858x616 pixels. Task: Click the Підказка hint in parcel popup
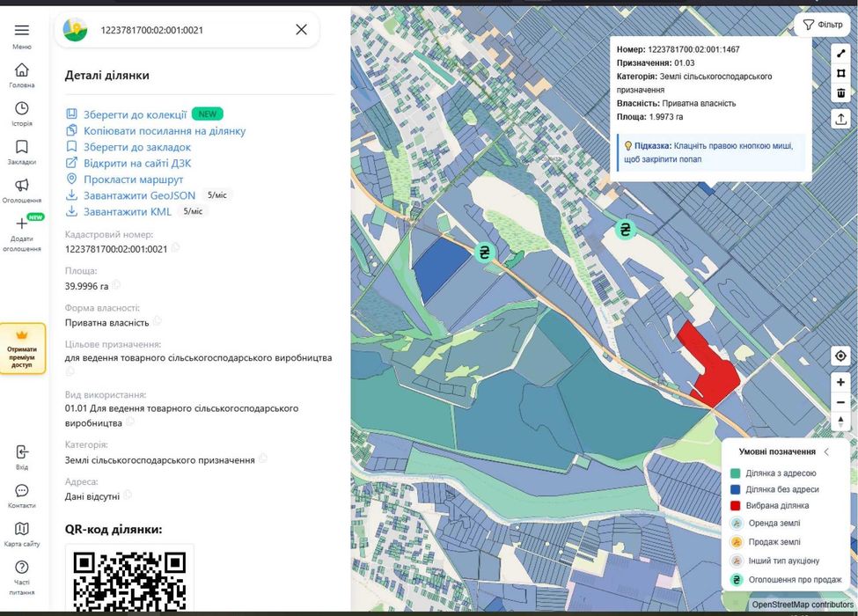coord(711,152)
